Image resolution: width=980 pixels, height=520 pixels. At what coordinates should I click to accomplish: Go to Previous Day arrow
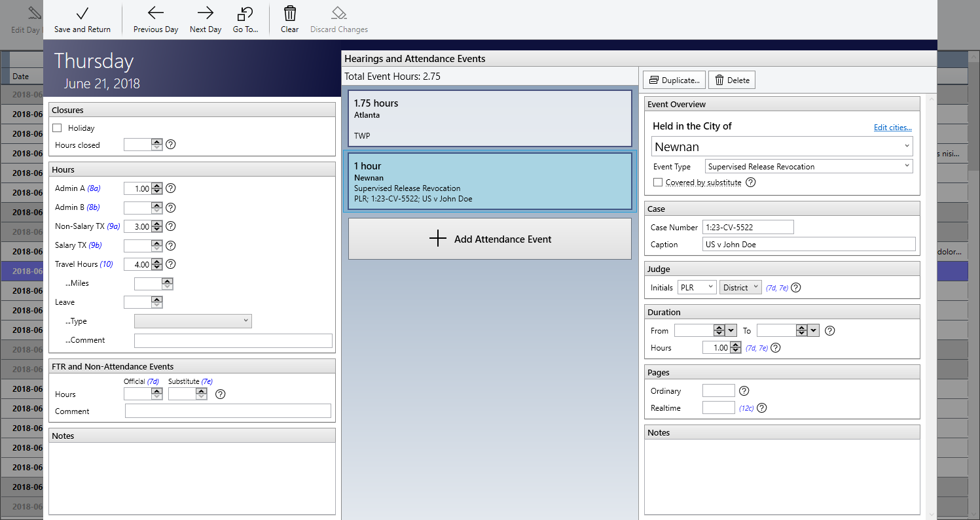pos(156,14)
